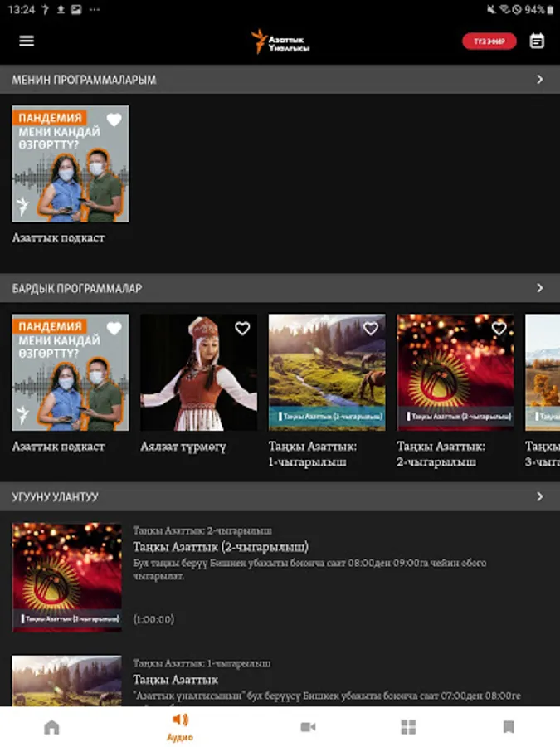Tap the Wi-Fi status icon
The width and height of the screenshot is (560, 747).
pos(504,9)
